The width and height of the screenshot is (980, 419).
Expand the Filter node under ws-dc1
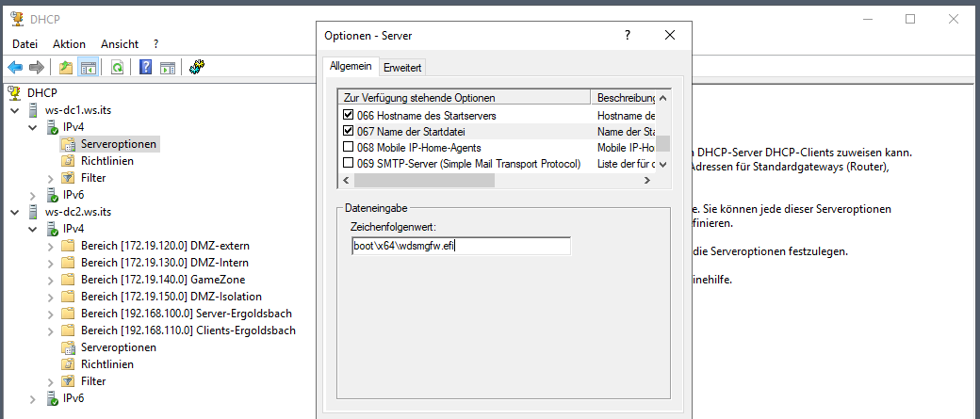point(51,179)
